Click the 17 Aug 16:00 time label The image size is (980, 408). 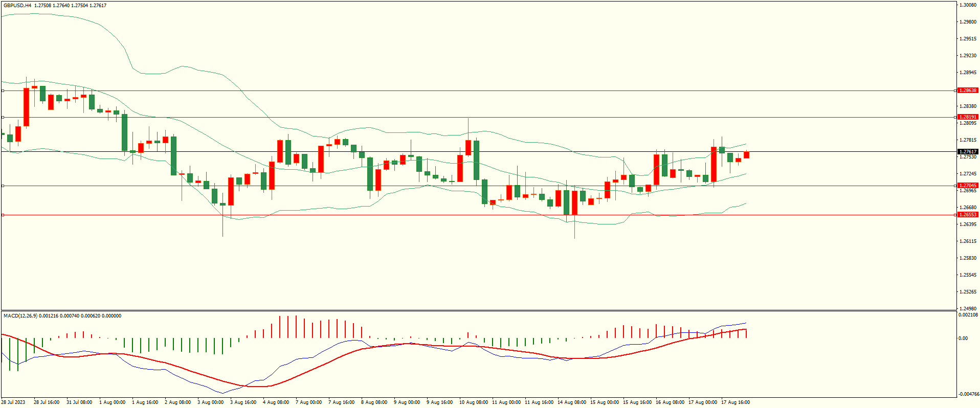[x=736, y=402]
